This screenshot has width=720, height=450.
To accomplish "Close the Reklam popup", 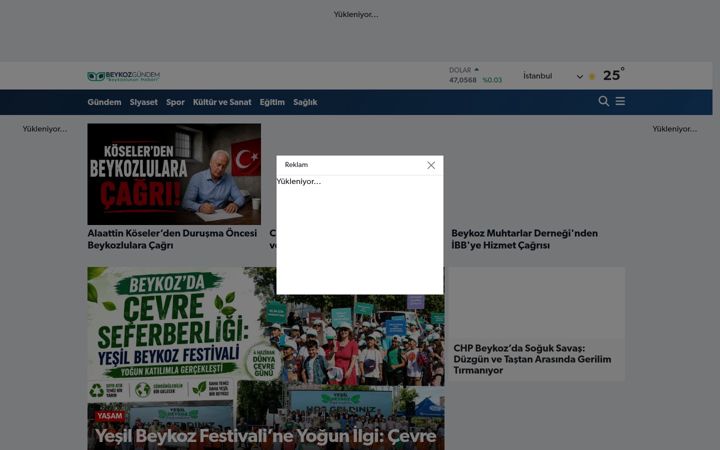I will click(x=431, y=165).
